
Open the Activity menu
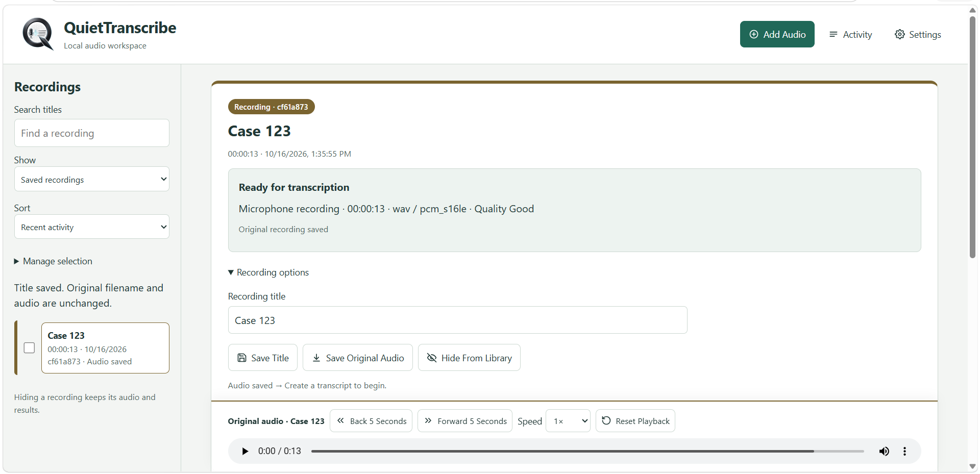coord(850,34)
